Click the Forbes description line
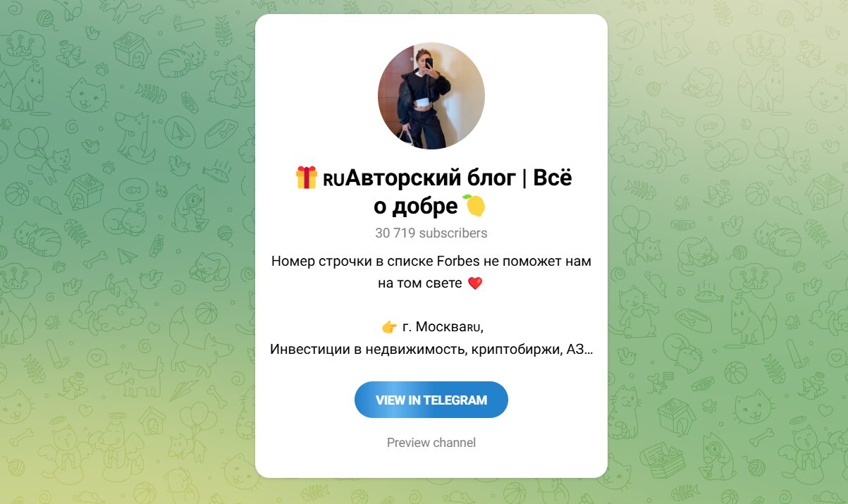Viewport: 848px width, 504px height. 431,262
